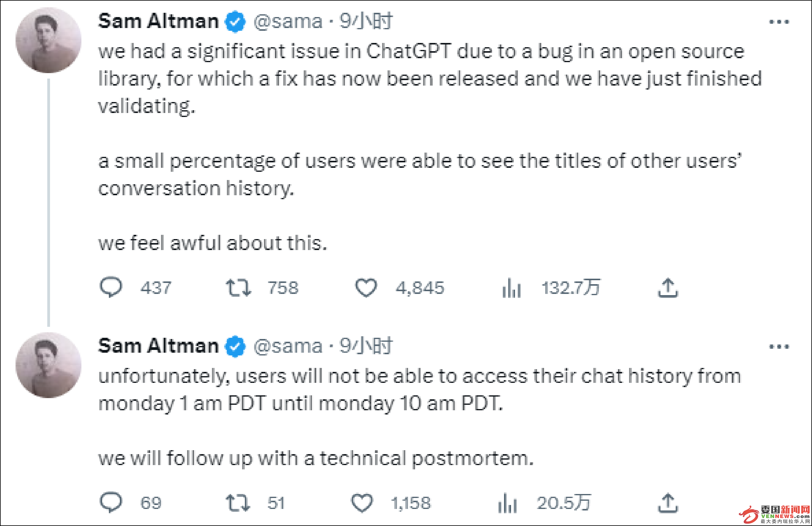This screenshot has height=526, width=812.
Task: Retweet the postmortem tweet with 51 retweets
Action: coord(238,503)
